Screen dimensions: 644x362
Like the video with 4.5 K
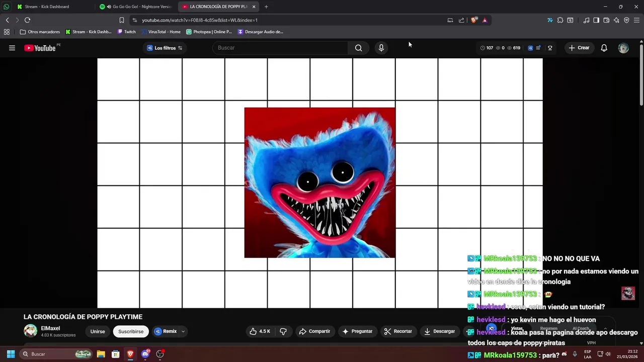260,331
